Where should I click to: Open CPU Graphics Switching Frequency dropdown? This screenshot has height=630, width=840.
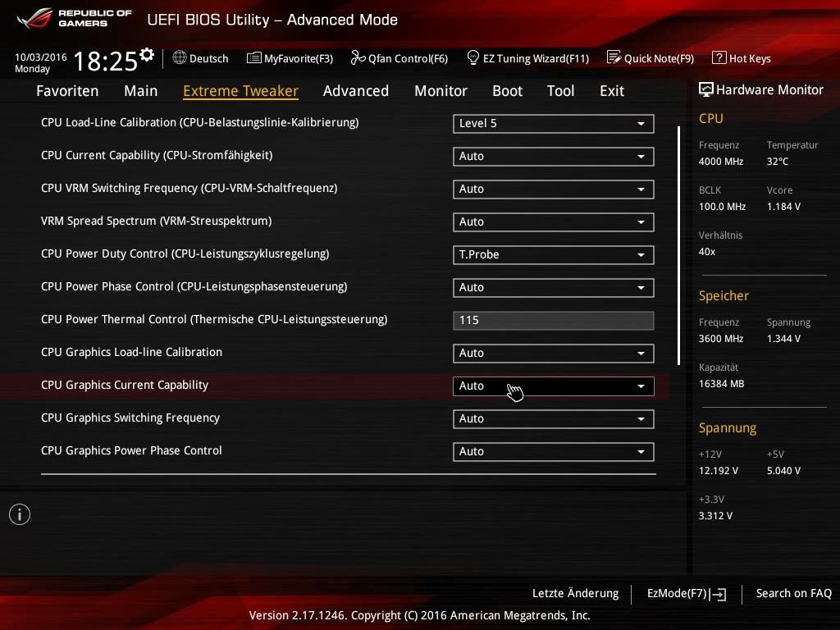(x=554, y=419)
